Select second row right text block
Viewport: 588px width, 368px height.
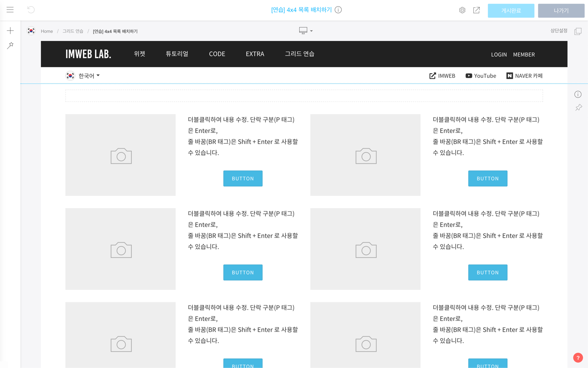click(488, 230)
